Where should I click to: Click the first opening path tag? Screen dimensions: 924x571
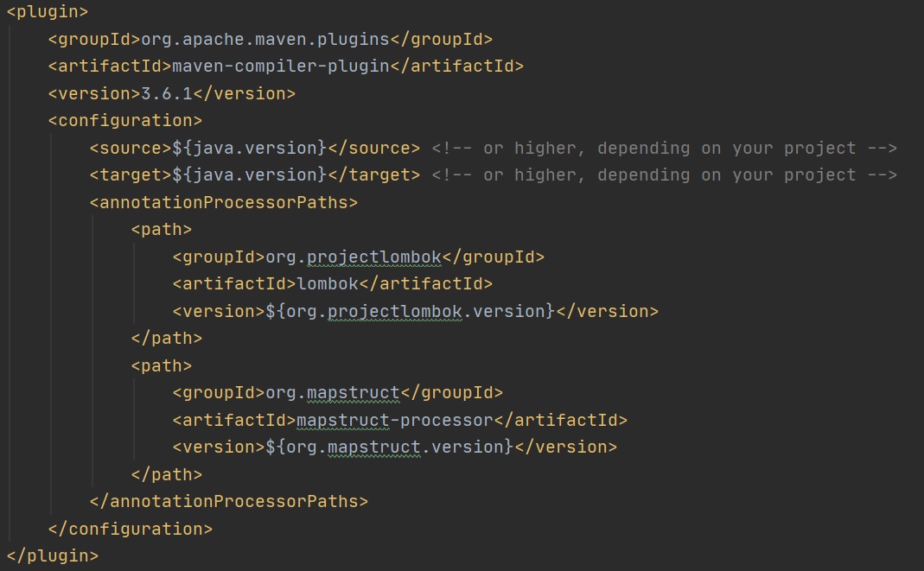click(x=161, y=229)
